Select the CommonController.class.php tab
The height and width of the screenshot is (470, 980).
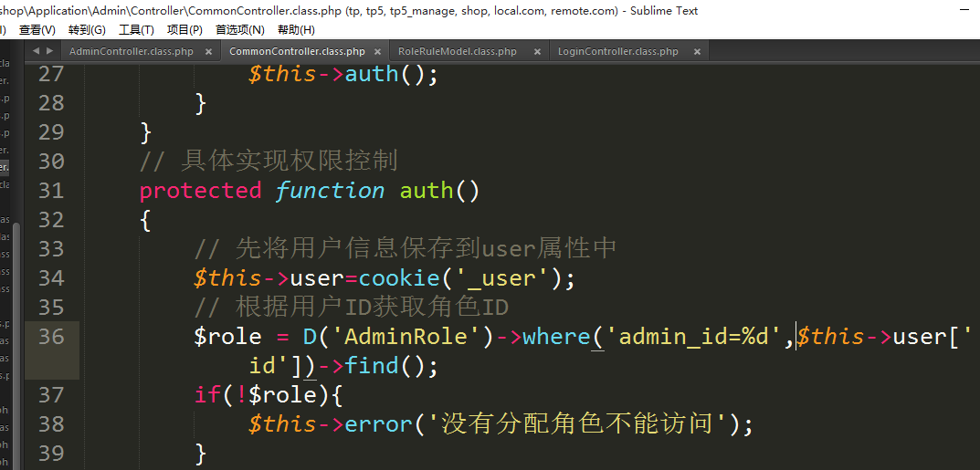point(296,52)
